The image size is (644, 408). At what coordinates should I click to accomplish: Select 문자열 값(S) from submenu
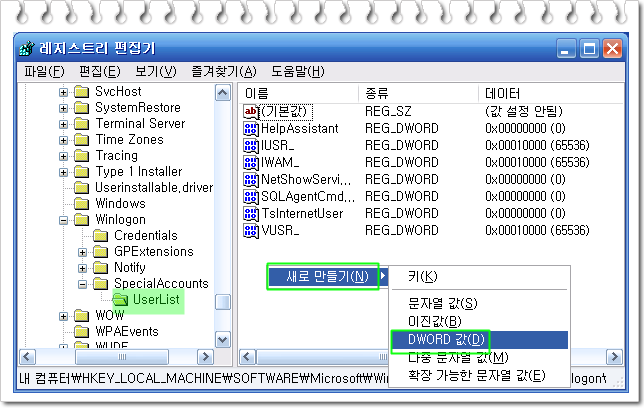coord(479,304)
